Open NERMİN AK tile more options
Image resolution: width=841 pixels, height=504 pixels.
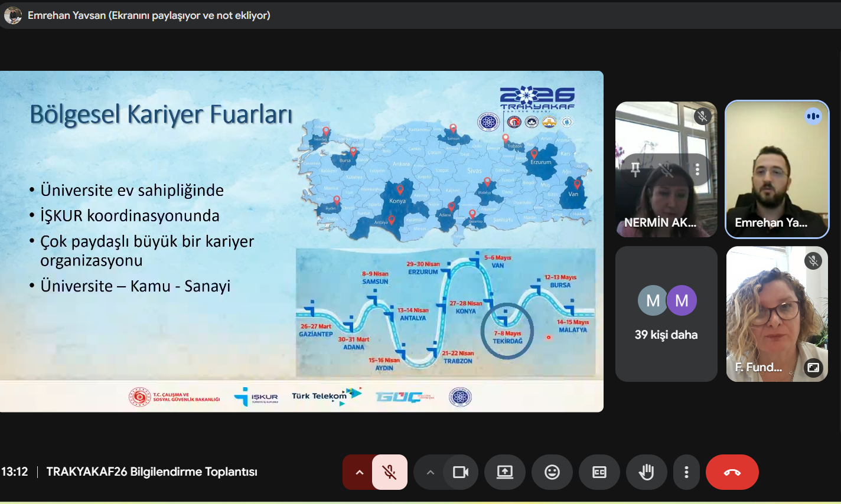click(x=697, y=170)
